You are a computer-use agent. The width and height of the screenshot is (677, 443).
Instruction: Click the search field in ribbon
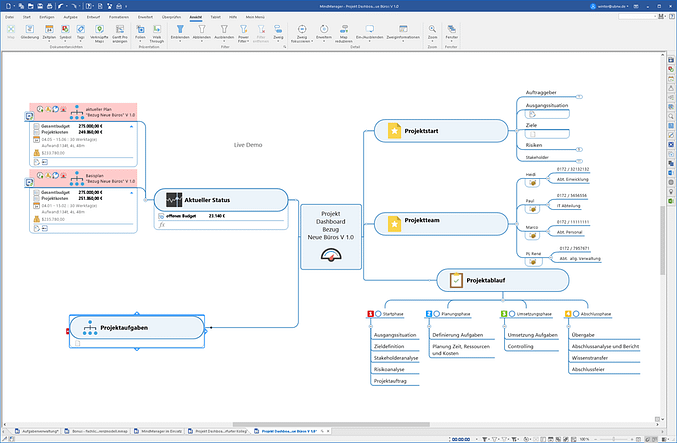(637, 16)
